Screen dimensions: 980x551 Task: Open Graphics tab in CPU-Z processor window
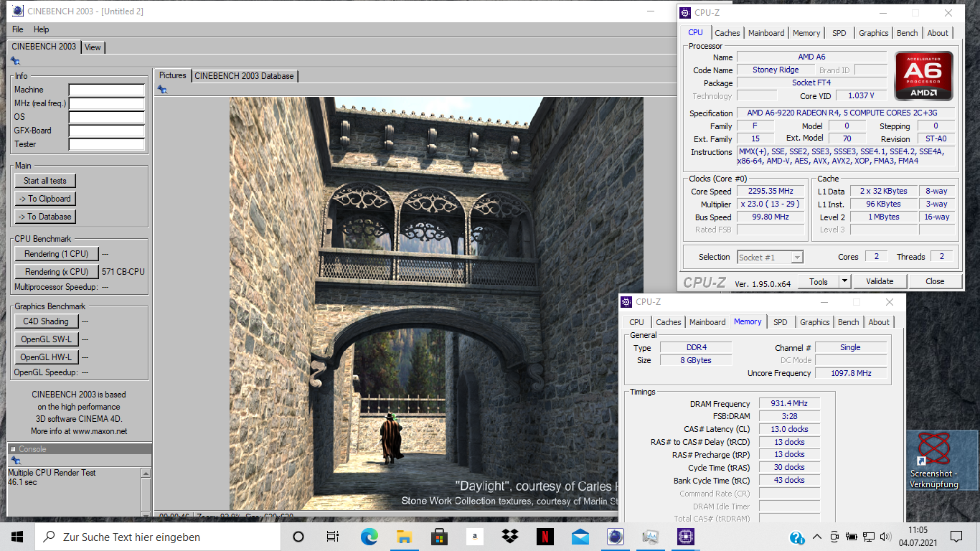click(874, 33)
